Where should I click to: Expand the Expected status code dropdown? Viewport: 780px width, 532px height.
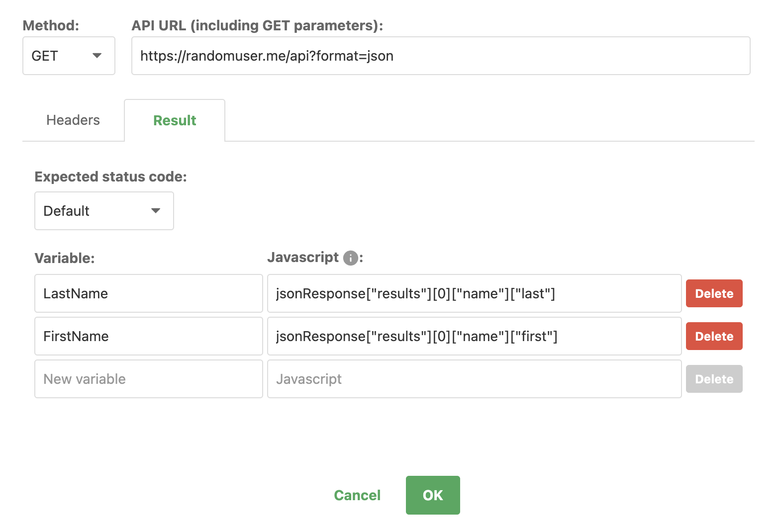tap(104, 211)
